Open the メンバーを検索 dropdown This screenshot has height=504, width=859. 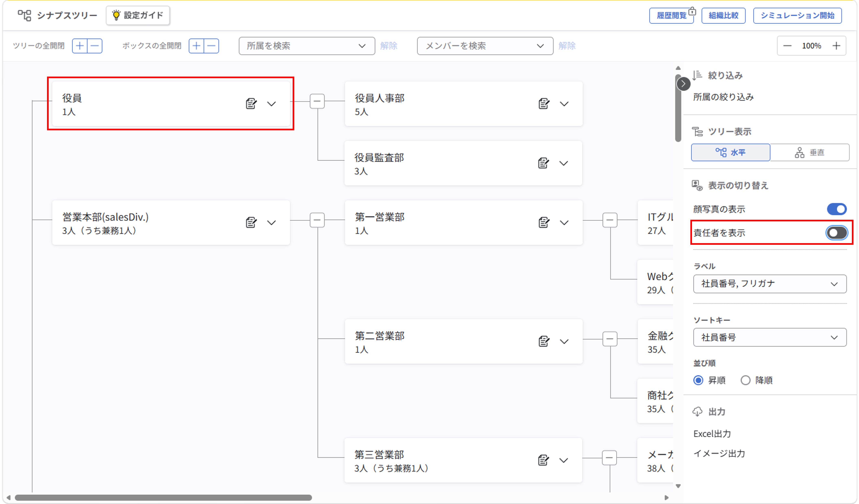click(485, 46)
